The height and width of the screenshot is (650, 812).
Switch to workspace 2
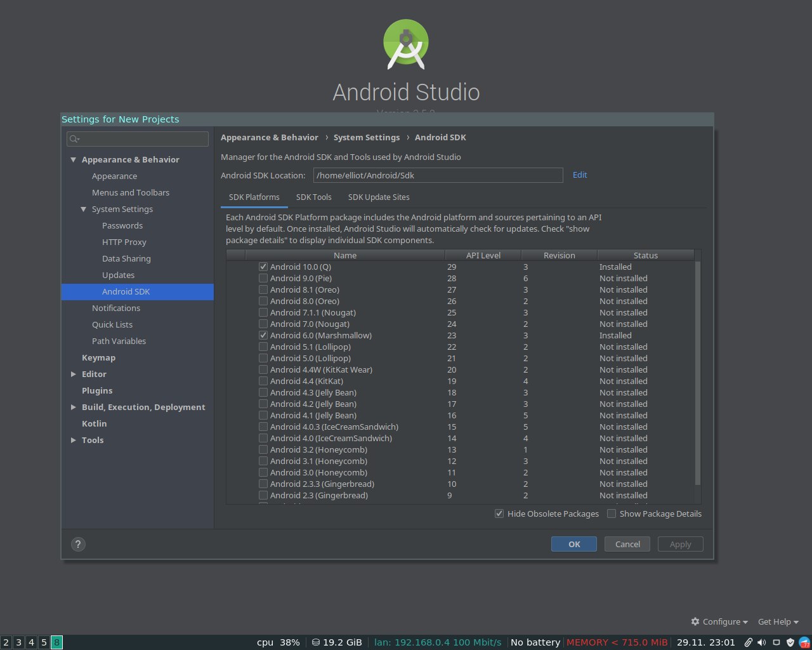[6, 642]
